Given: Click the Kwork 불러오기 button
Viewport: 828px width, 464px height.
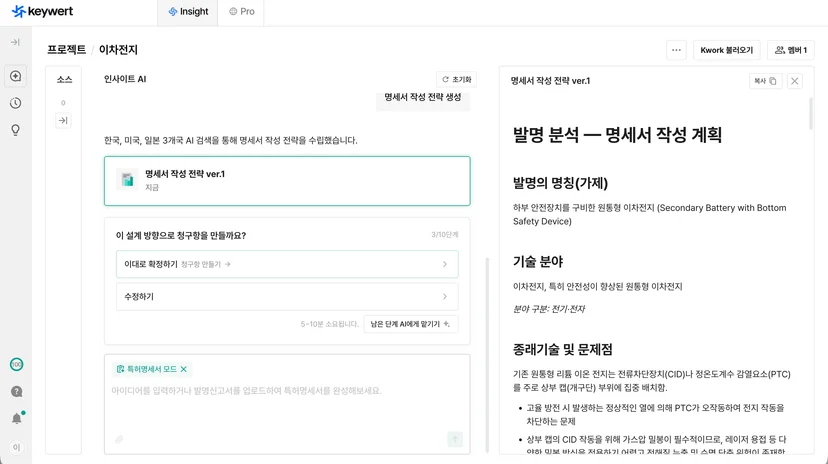Looking at the screenshot, I should [727, 50].
